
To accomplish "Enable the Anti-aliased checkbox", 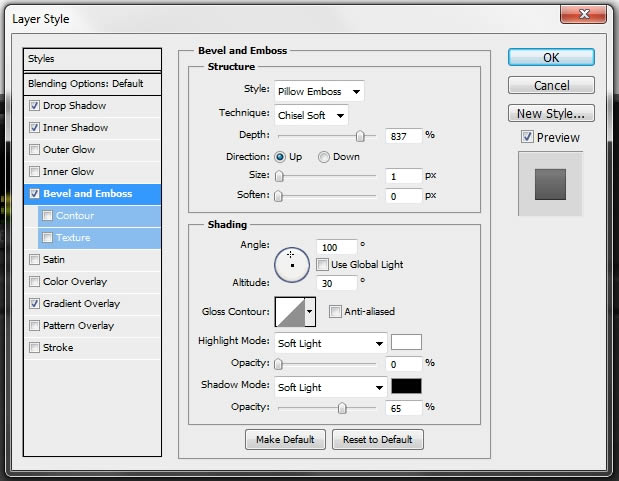I will coord(335,312).
